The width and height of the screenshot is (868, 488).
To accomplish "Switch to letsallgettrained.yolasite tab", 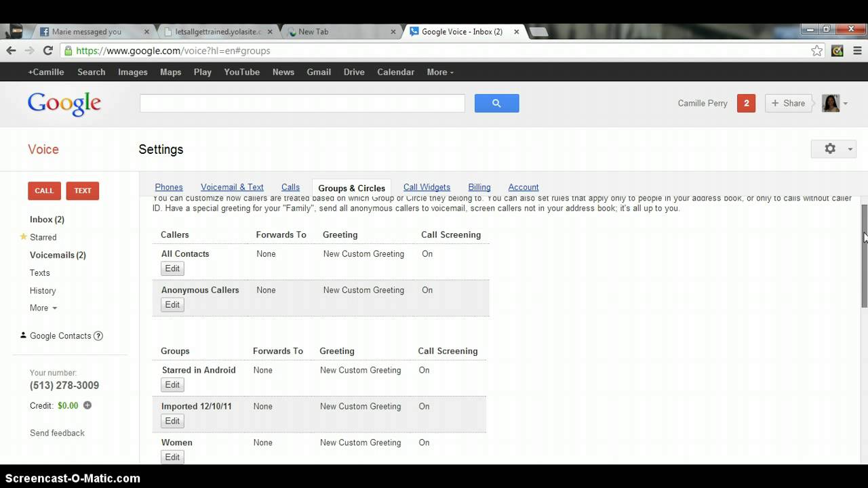I will click(216, 32).
